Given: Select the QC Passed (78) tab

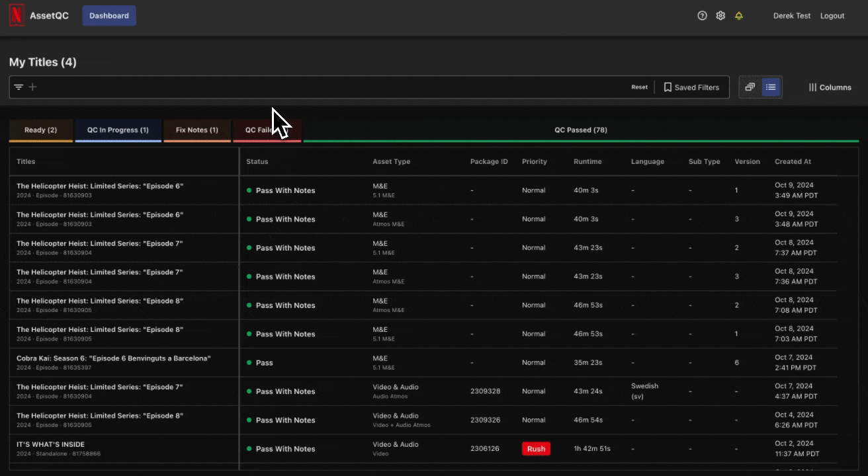Looking at the screenshot, I should (581, 130).
